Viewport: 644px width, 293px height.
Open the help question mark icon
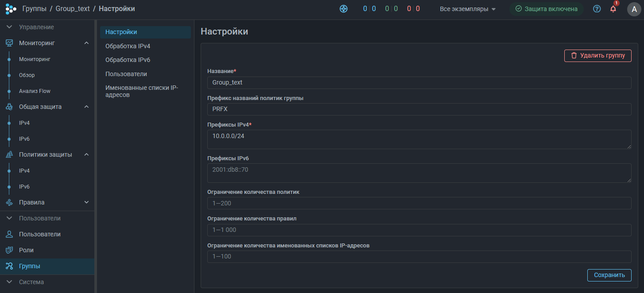tap(597, 9)
